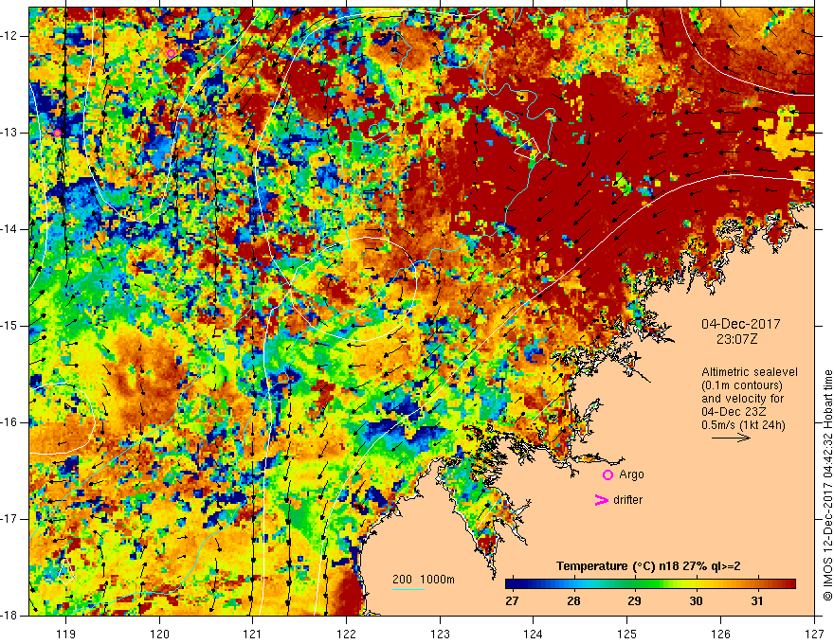Click the 'Altimetric sealevel' text
Screen dimensions: 834x644
[x=750, y=372]
